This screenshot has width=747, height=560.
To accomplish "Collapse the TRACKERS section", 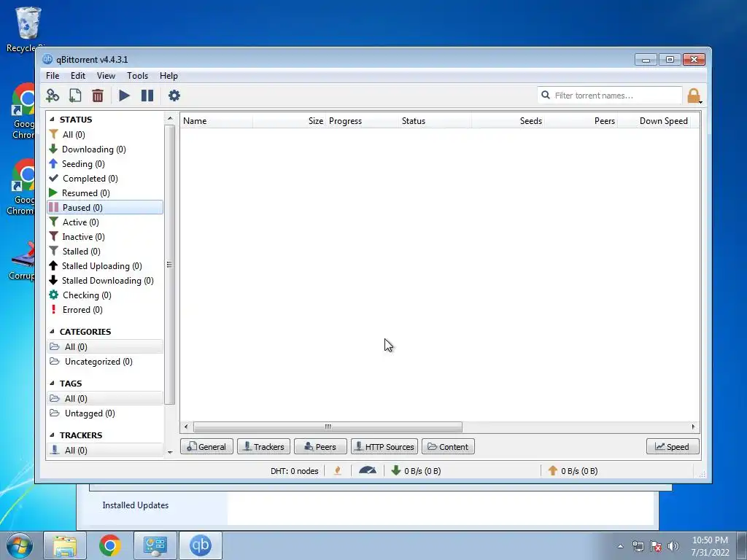I will pyautogui.click(x=52, y=435).
